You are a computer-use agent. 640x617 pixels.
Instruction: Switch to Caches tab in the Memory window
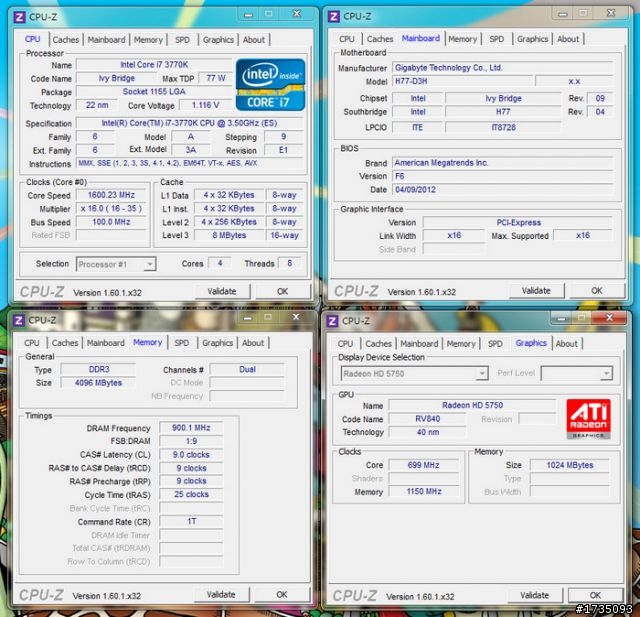coord(65,343)
